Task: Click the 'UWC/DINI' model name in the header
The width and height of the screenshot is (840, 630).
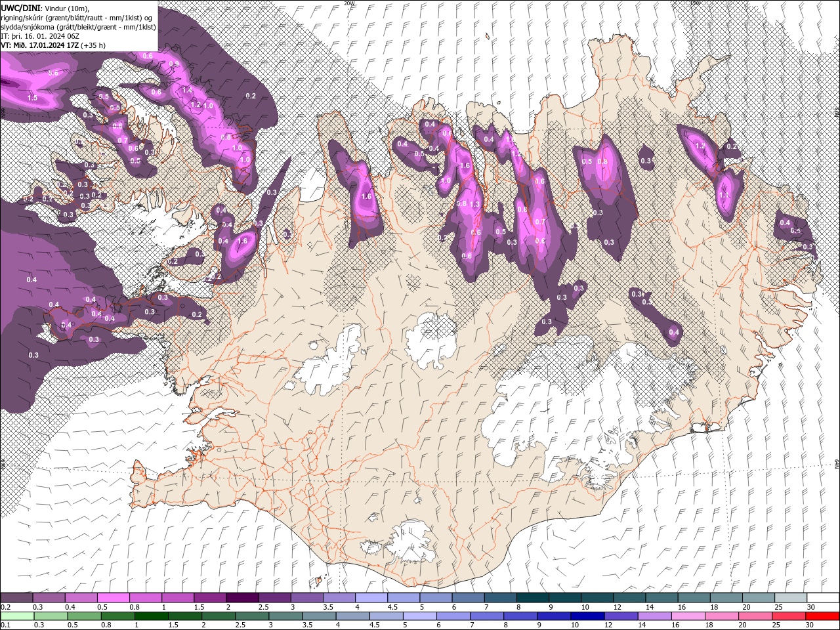Action: (x=21, y=8)
